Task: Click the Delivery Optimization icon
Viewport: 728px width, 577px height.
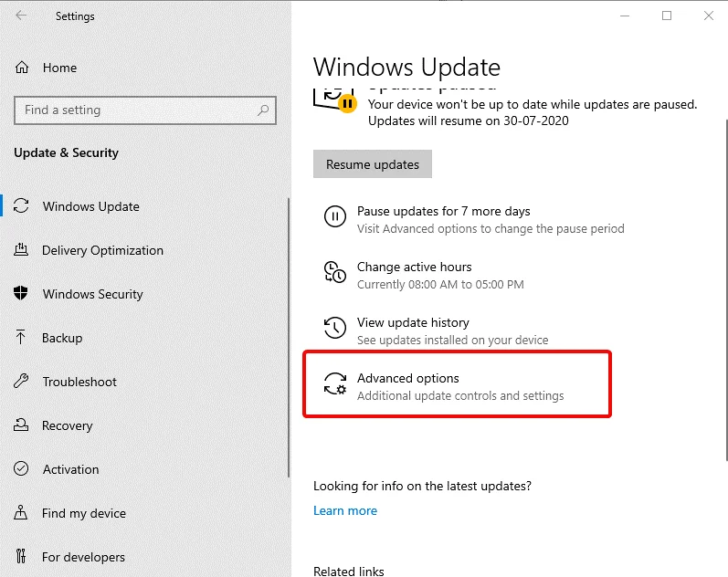Action: (x=21, y=250)
